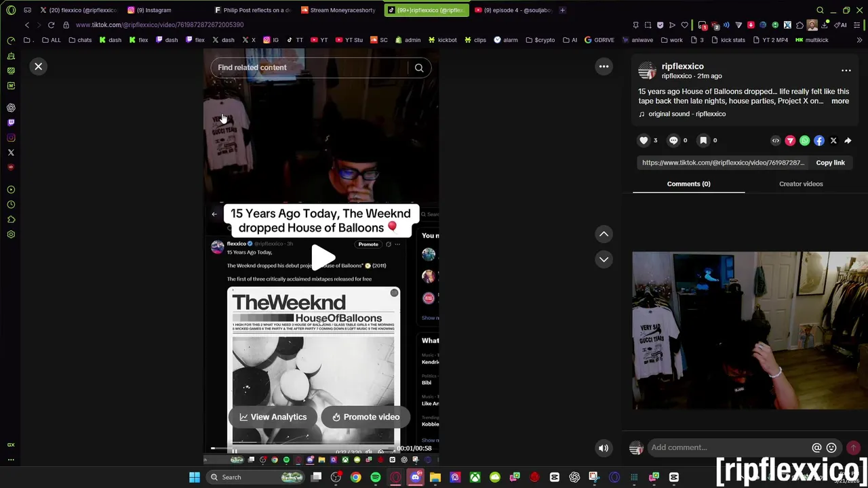Close the TikTok video viewer
868x488 pixels.
39,66
